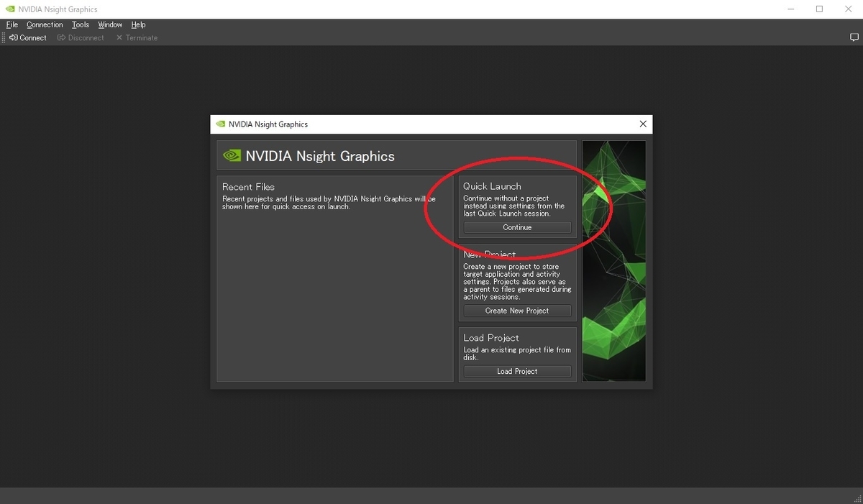Select the Load Project heading
The image size is (863, 504).
(x=491, y=338)
